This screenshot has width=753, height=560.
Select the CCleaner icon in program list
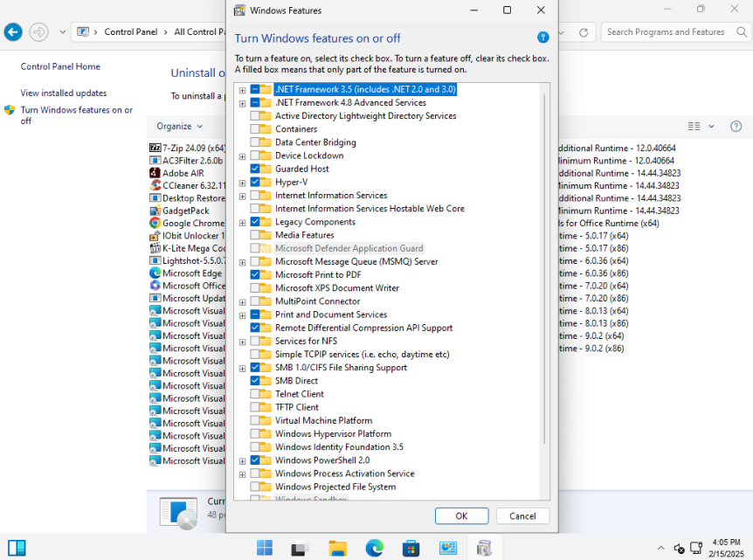(x=155, y=185)
